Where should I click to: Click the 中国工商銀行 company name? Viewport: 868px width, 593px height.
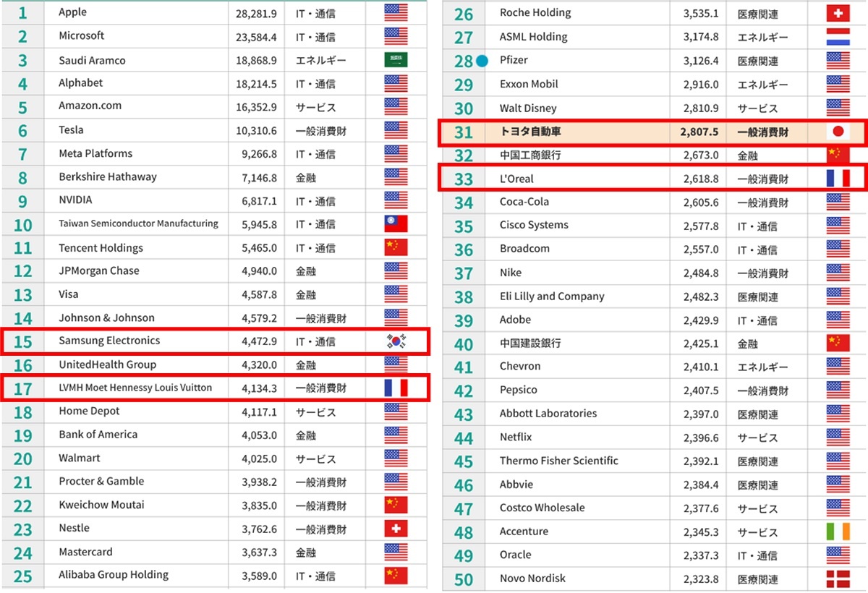pyautogui.click(x=530, y=155)
